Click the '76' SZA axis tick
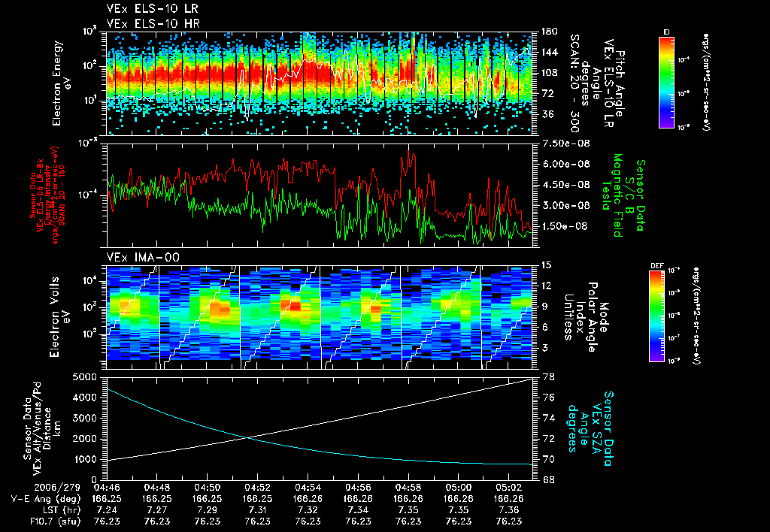 (547, 398)
